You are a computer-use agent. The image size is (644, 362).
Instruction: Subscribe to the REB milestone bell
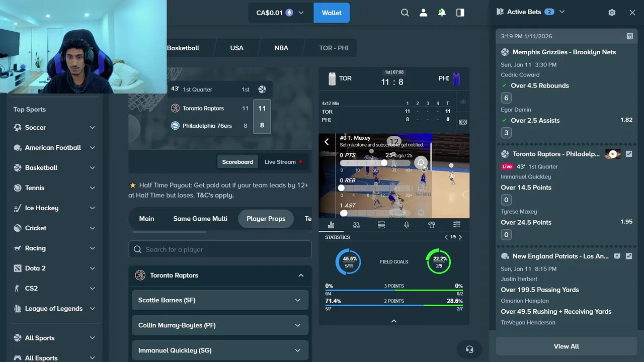(421, 188)
